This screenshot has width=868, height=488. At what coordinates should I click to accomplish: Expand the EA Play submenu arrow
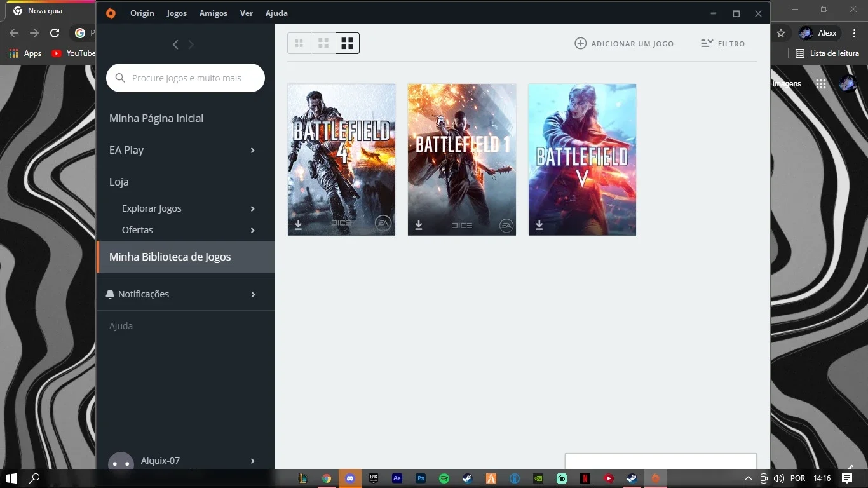coord(252,151)
